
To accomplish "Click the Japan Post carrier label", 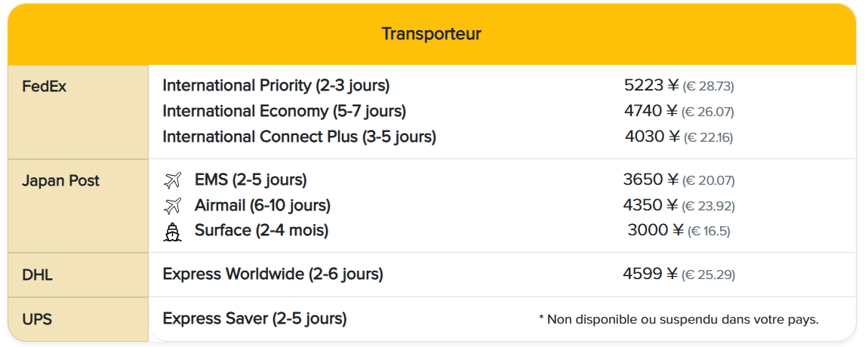I will pos(60,181).
